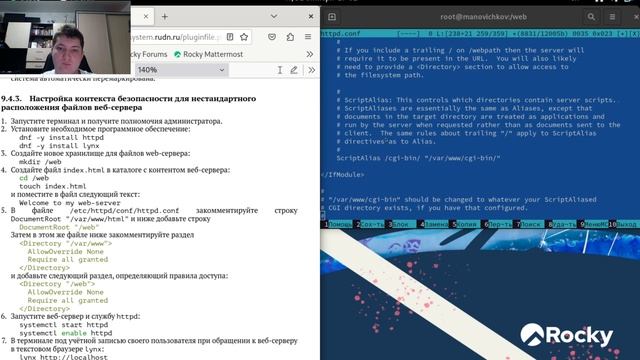640x360 pixels.
Task: Open a new terminal tab via icon
Action: point(332,17)
